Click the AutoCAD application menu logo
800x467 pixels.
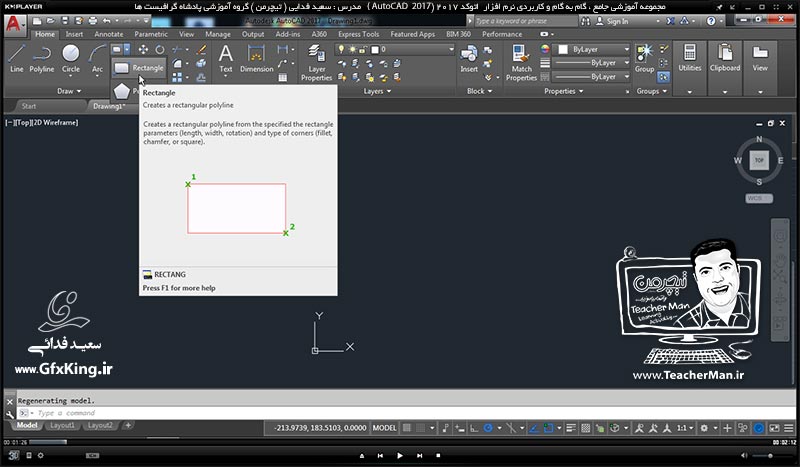click(14, 24)
